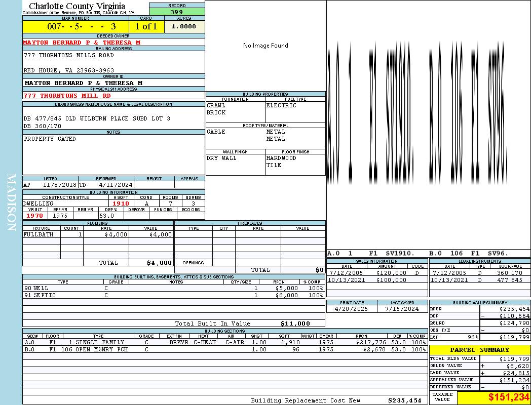Click the 106 OPEN MSNRY PCH row
The image size is (532, 405).
pos(225,349)
